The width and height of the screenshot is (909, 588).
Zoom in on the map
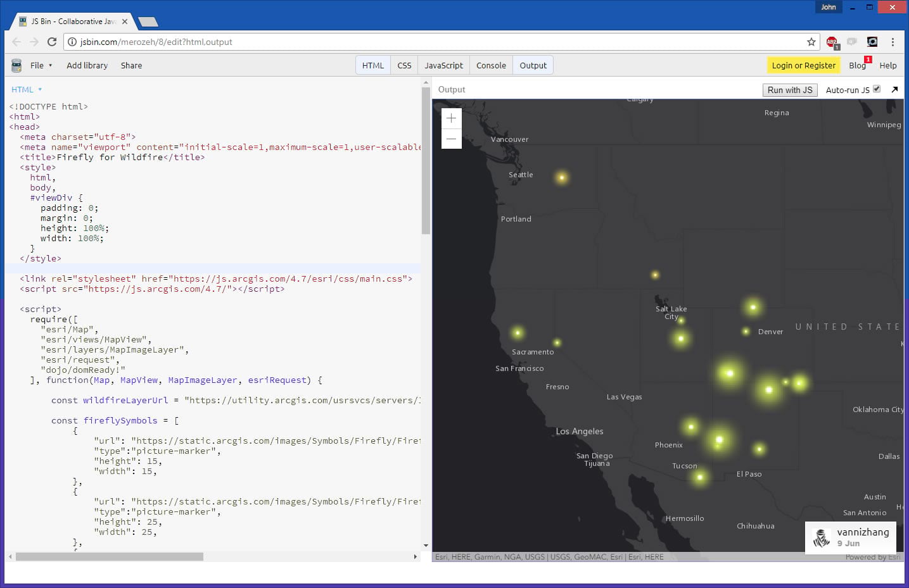coord(451,118)
